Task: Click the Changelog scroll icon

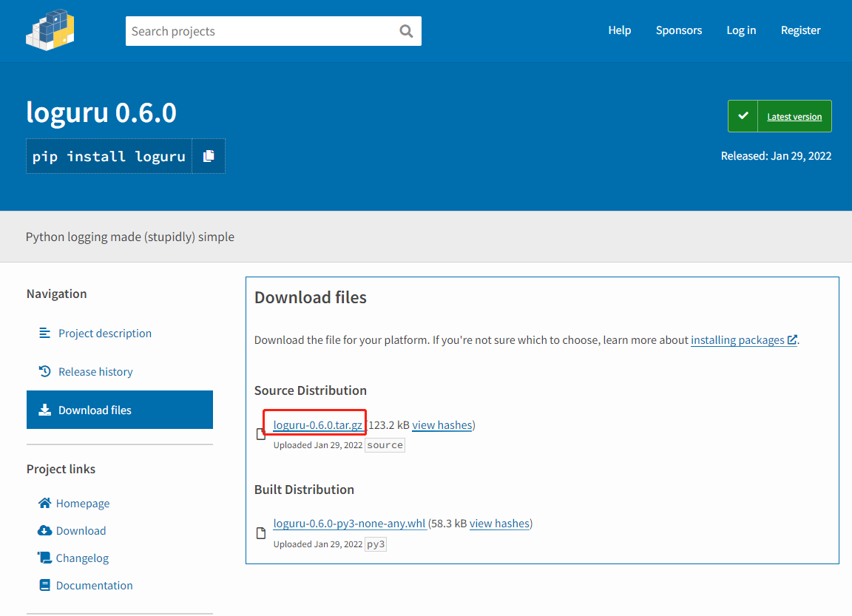Action: click(x=44, y=558)
